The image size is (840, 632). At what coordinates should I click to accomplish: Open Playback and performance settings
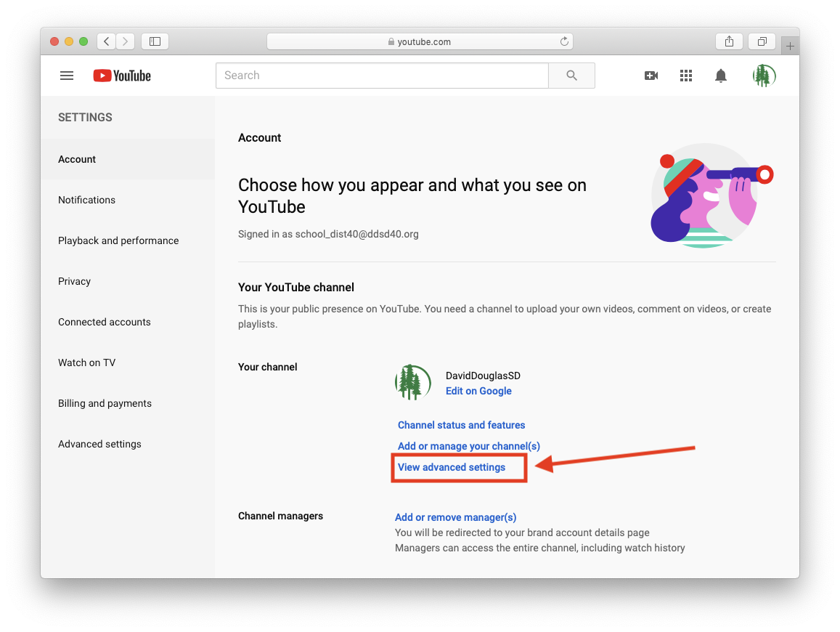click(128, 240)
